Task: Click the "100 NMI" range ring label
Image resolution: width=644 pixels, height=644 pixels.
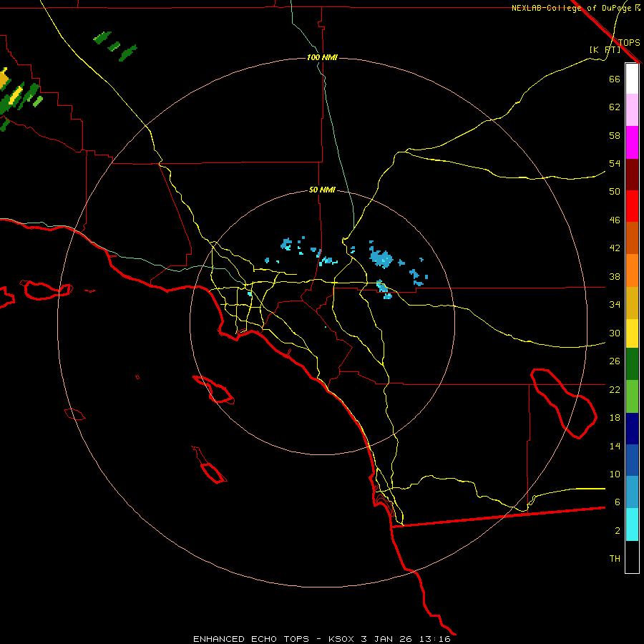Action: [322, 57]
